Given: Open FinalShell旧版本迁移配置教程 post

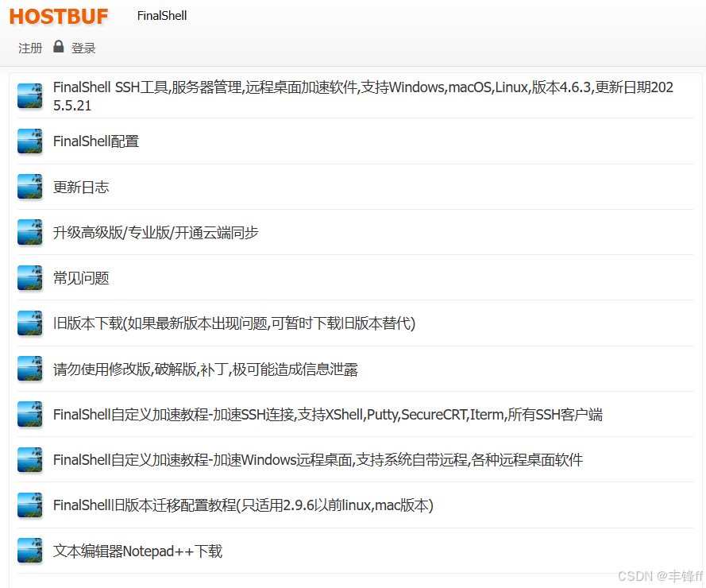Looking at the screenshot, I should [243, 505].
